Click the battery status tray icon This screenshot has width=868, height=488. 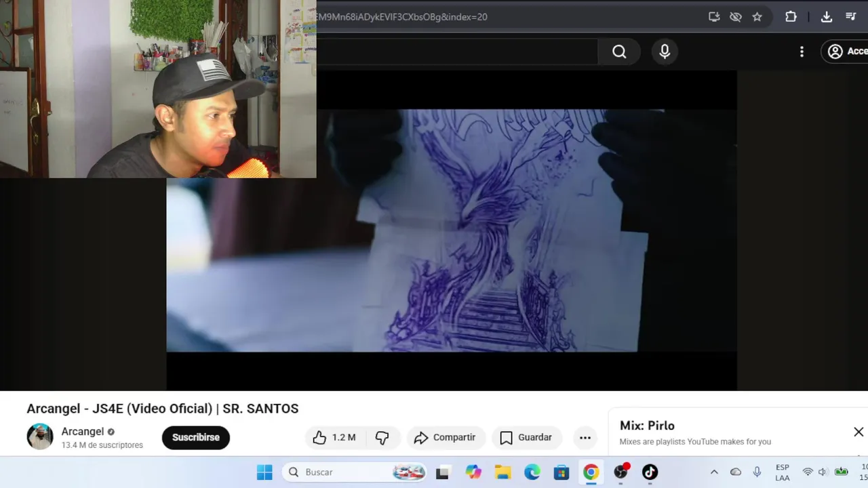coord(842,472)
